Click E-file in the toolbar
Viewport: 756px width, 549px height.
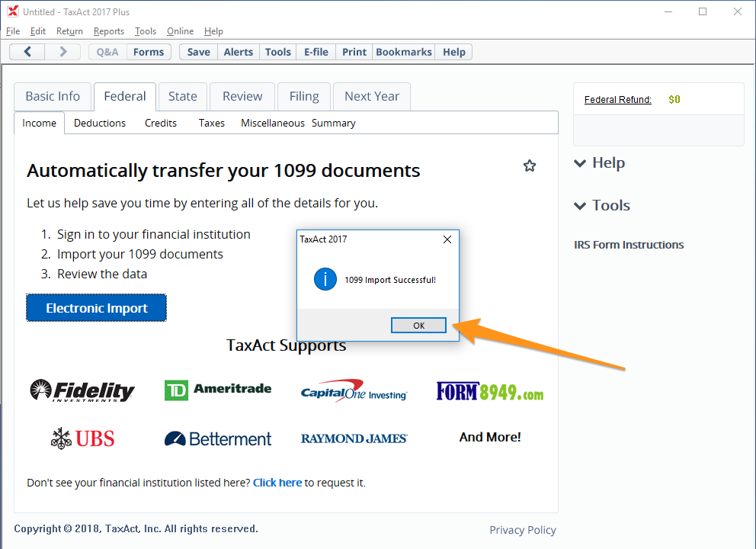316,52
